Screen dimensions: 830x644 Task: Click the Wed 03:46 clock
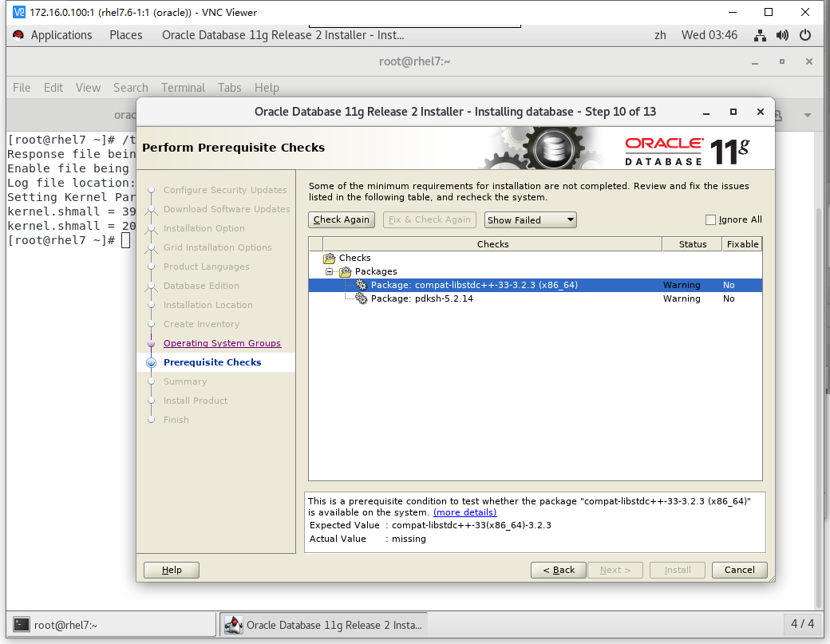pyautogui.click(x=709, y=35)
